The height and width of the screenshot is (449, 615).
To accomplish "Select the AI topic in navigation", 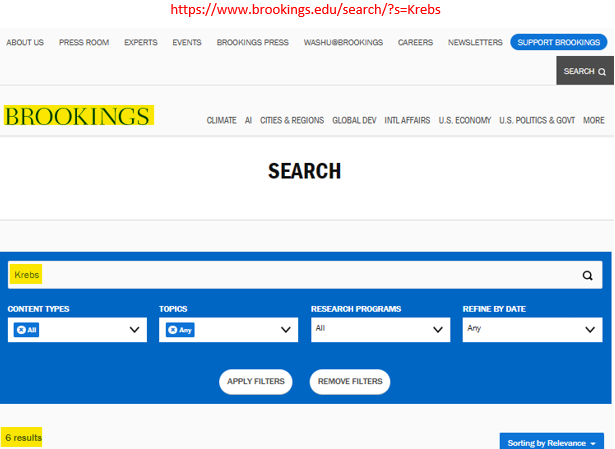I will pos(248,120).
